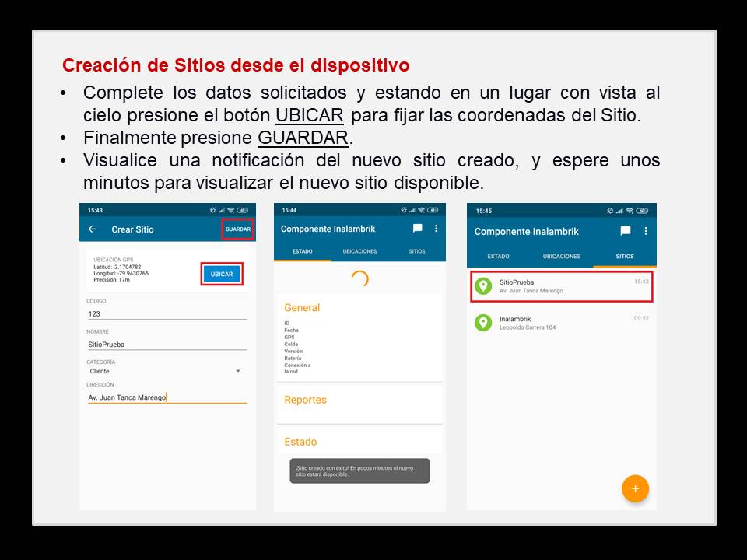This screenshot has height=560, width=747.
Task: Open the Inalambrik site entry
Action: (562, 323)
